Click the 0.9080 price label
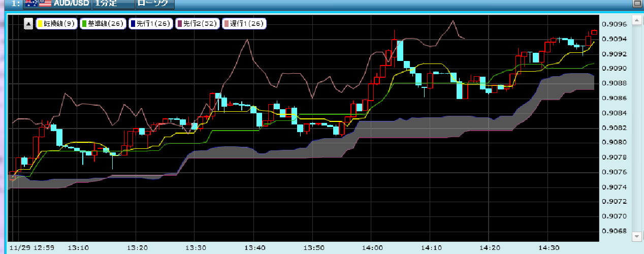 pyautogui.click(x=614, y=142)
